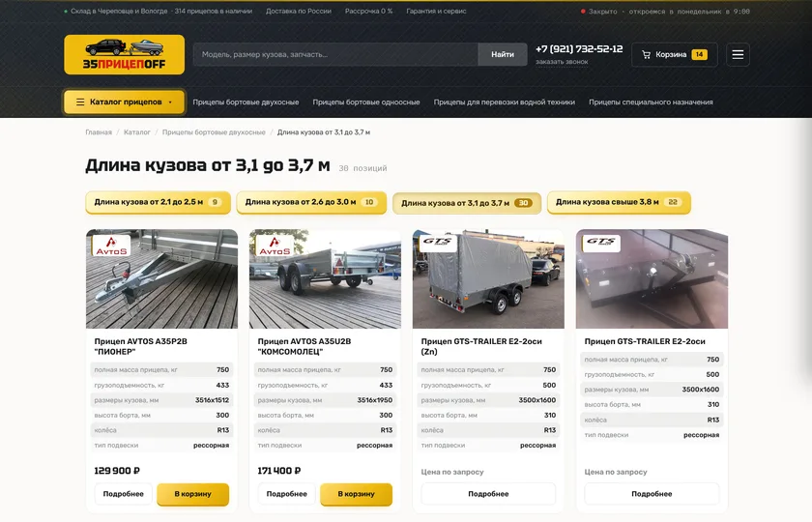
Task: Click body size value 3516x1950
Action: click(375, 400)
